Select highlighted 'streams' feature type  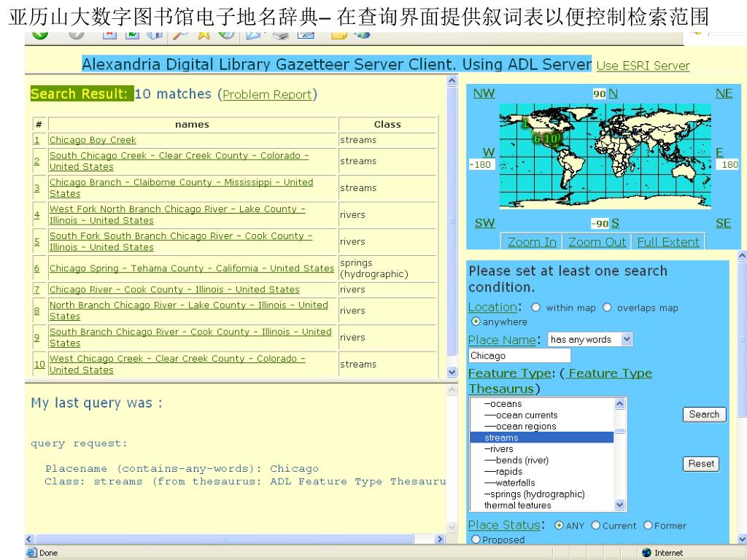[542, 437]
